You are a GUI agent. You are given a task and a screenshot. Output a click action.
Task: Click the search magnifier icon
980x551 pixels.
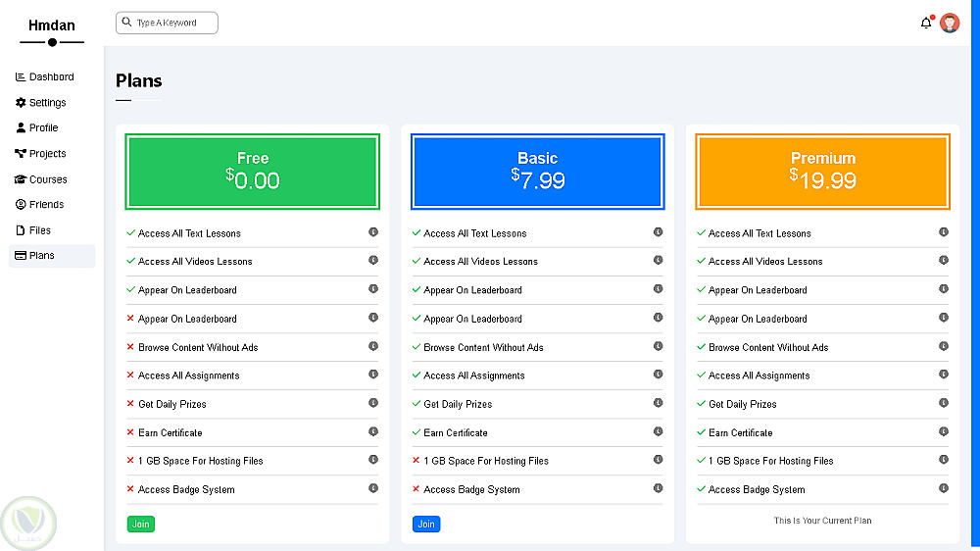tap(127, 23)
